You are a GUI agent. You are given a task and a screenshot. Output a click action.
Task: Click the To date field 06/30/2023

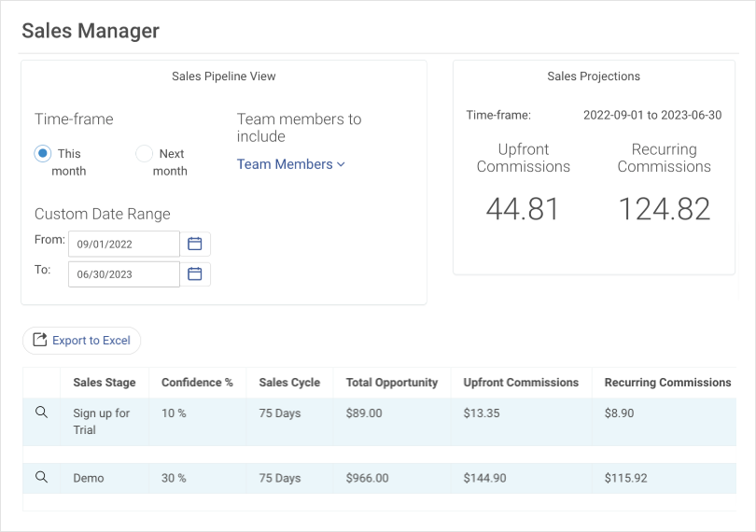point(124,274)
